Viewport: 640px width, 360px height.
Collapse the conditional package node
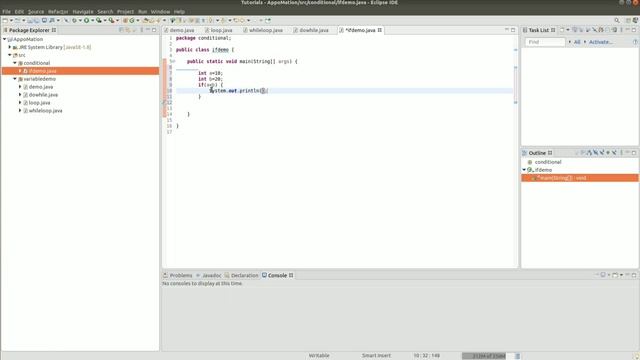pyautogui.click(x=15, y=63)
